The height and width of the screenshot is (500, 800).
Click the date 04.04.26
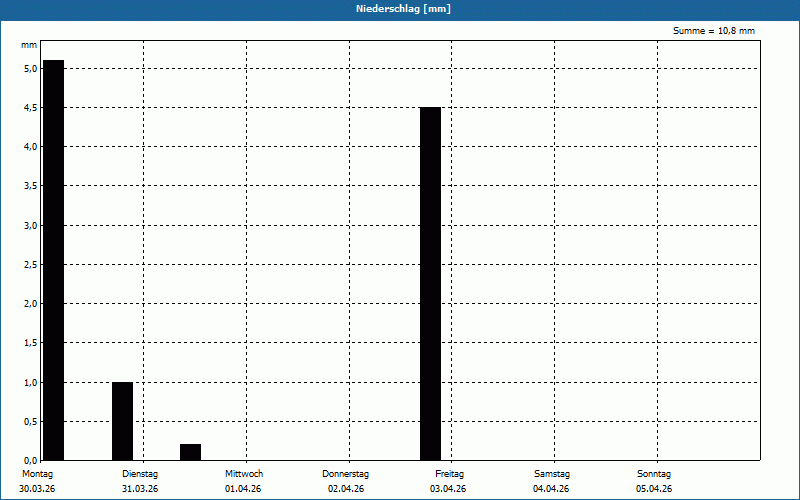[551, 489]
